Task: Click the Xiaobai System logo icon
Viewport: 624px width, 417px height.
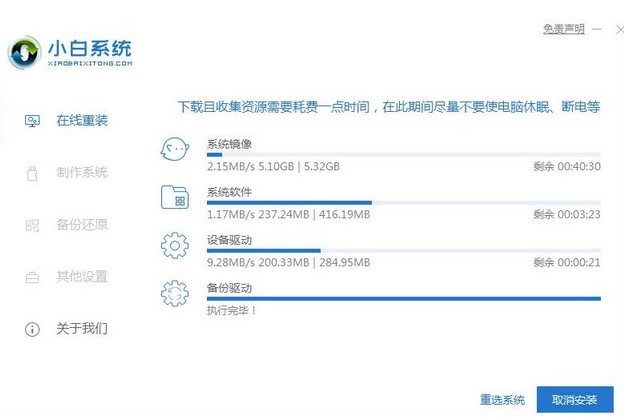Action: [29, 52]
